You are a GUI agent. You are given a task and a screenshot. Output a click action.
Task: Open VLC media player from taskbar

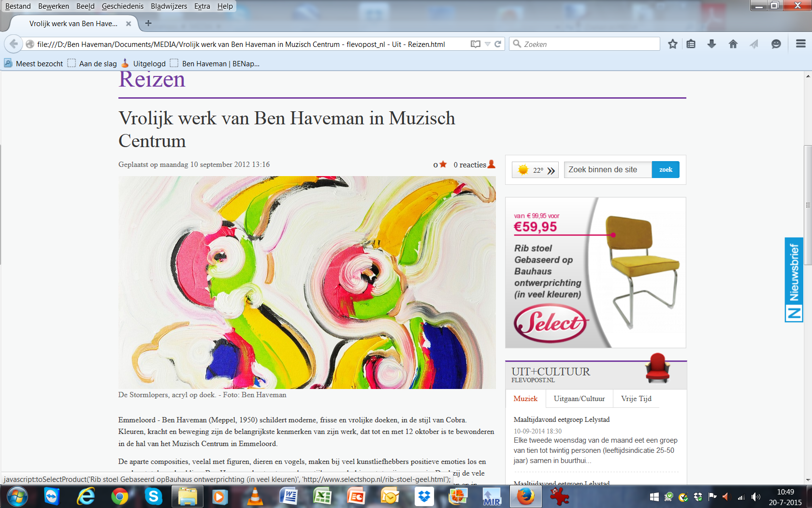click(255, 496)
